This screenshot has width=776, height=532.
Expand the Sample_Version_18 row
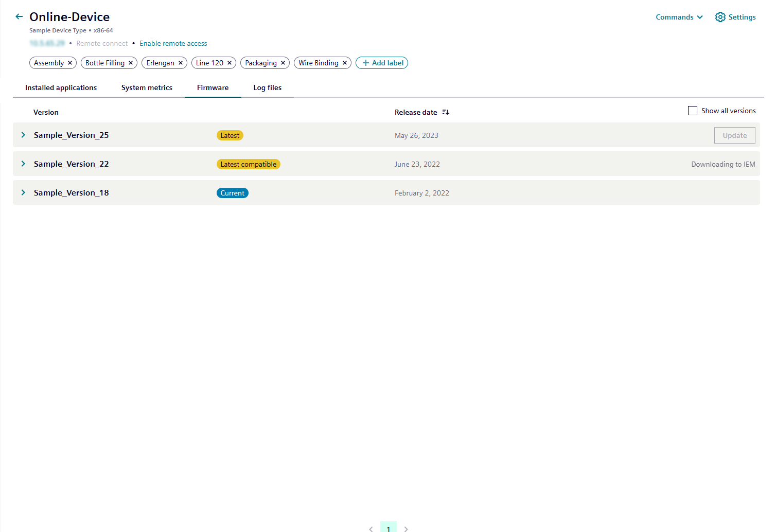[23, 192]
